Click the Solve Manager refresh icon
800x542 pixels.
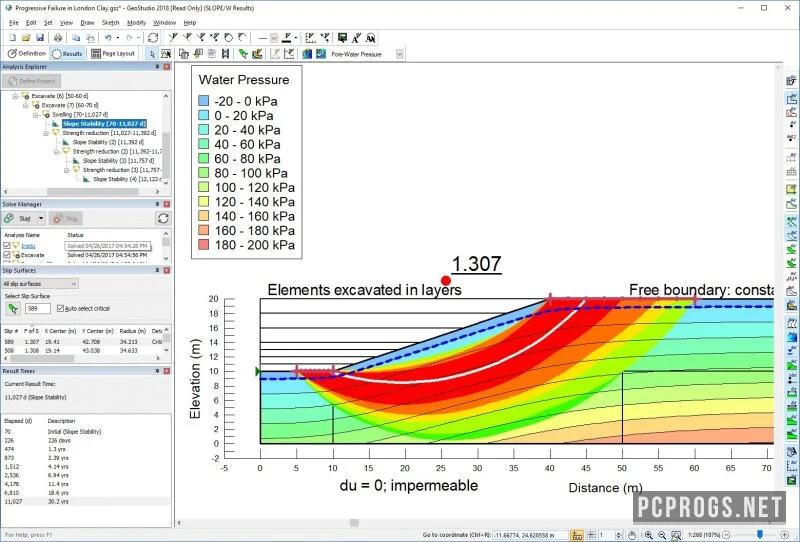point(163,218)
